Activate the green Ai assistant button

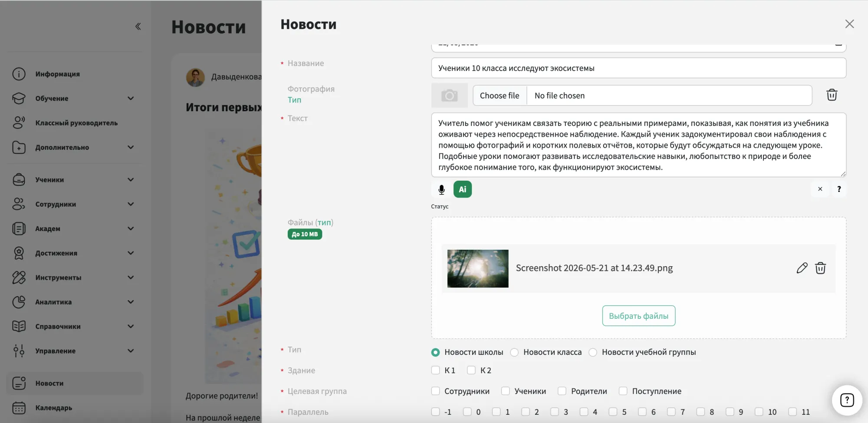point(463,189)
